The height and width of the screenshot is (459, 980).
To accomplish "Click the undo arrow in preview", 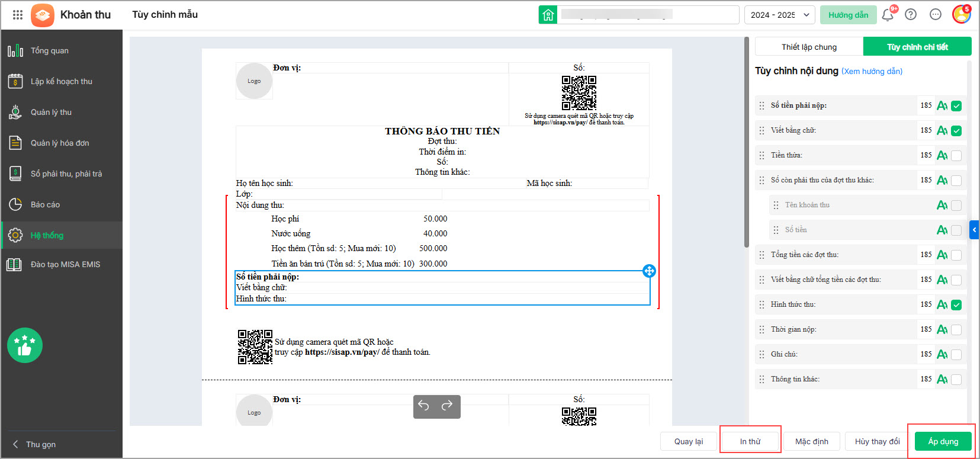I will [x=423, y=405].
